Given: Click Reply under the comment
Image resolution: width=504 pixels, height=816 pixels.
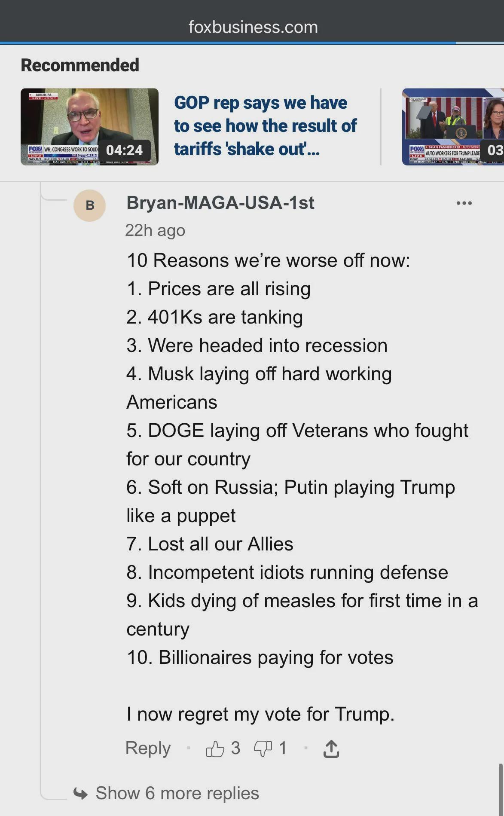Looking at the screenshot, I should [x=148, y=748].
